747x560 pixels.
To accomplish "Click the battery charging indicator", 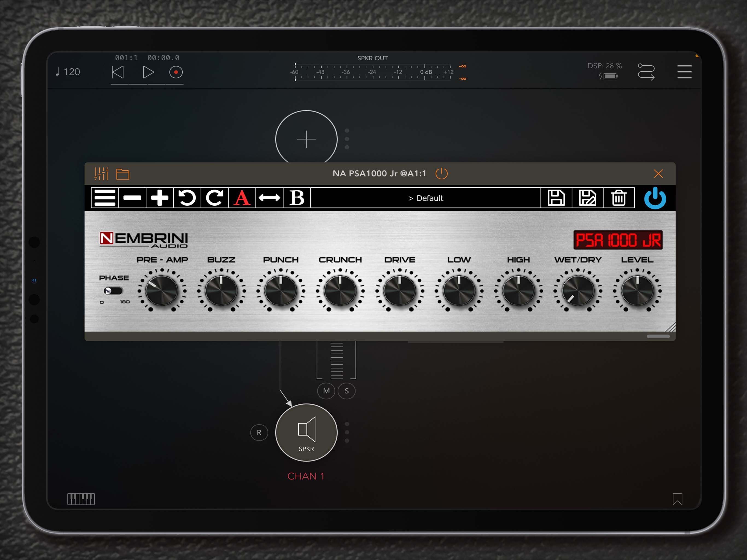I will coord(608,76).
